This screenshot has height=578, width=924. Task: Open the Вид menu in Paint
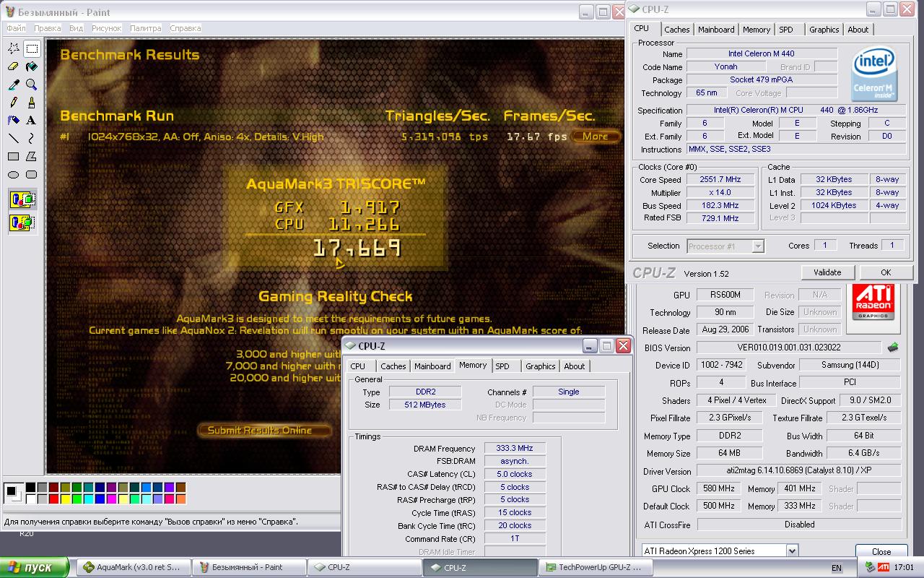click(77, 28)
